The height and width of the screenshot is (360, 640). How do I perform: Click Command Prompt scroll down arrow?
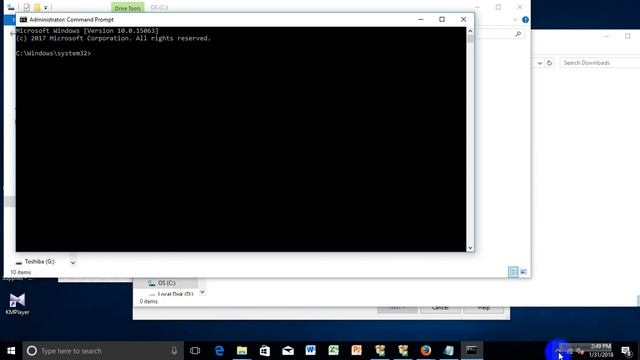470,248
